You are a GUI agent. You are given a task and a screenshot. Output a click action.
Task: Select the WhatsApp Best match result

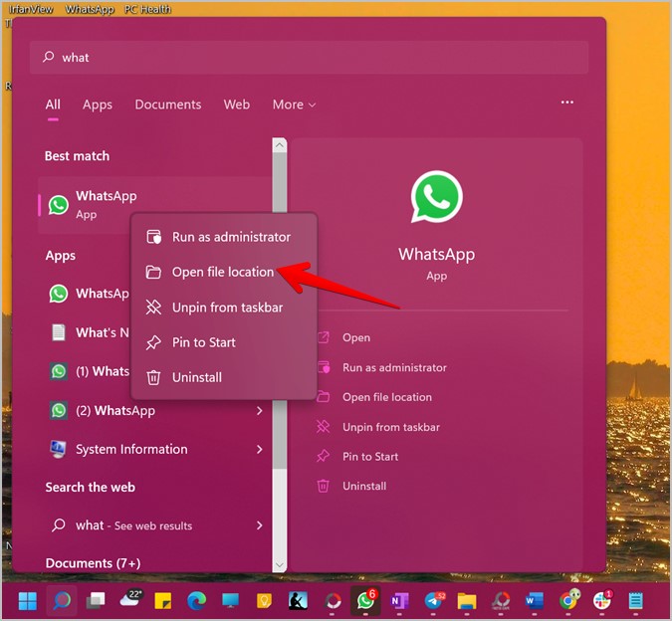pyautogui.click(x=154, y=205)
